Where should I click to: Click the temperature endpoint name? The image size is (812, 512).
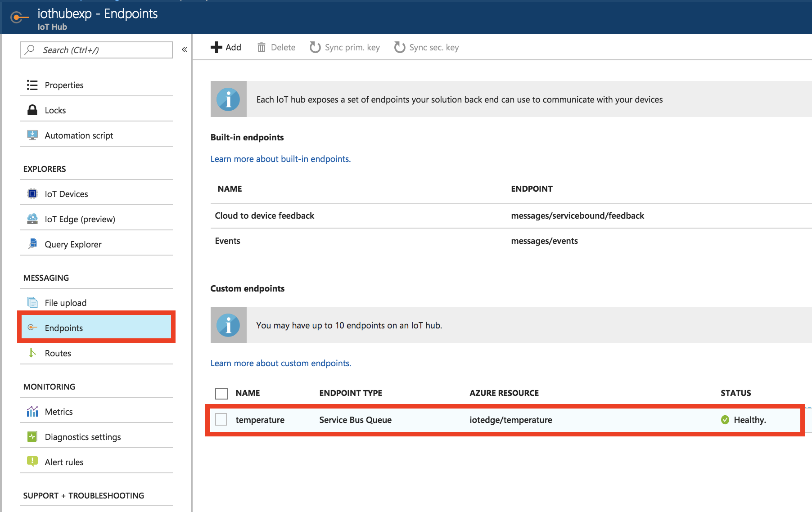260,420
